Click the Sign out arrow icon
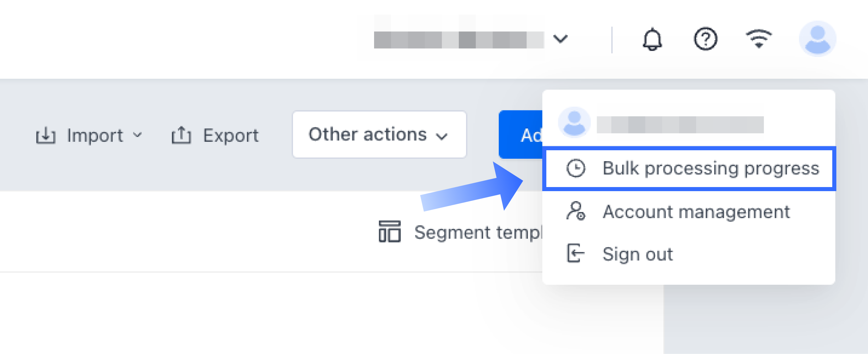Viewport: 868px width, 354px height. pos(576,253)
